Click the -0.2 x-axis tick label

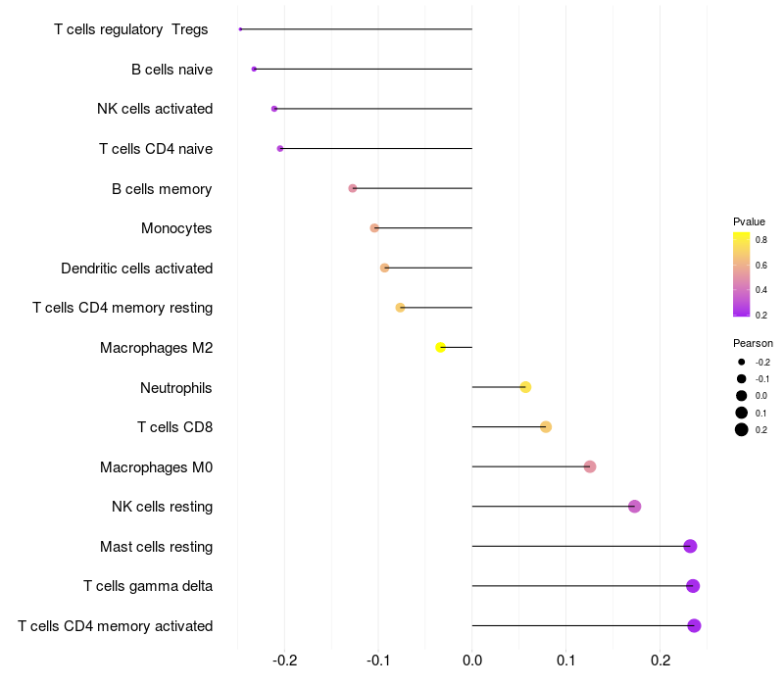pyautogui.click(x=284, y=661)
